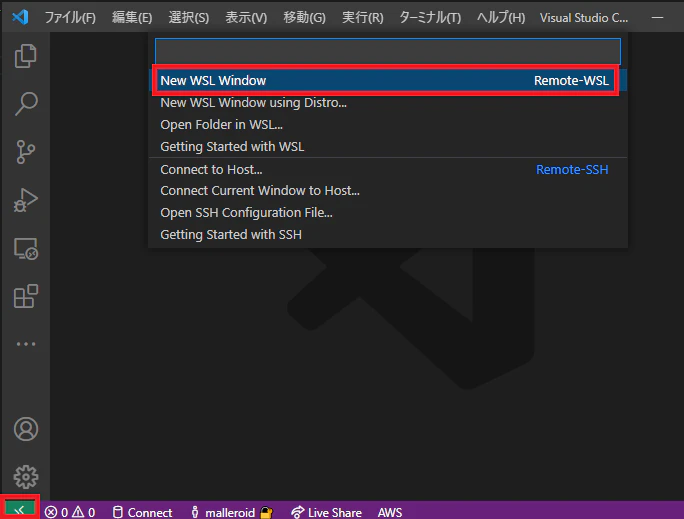Focus the command palette input field
This screenshot has height=519, width=684.
point(388,51)
